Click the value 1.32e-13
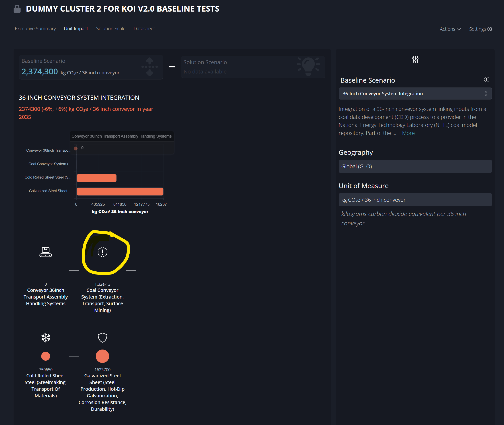This screenshot has width=504, height=425. (102, 284)
